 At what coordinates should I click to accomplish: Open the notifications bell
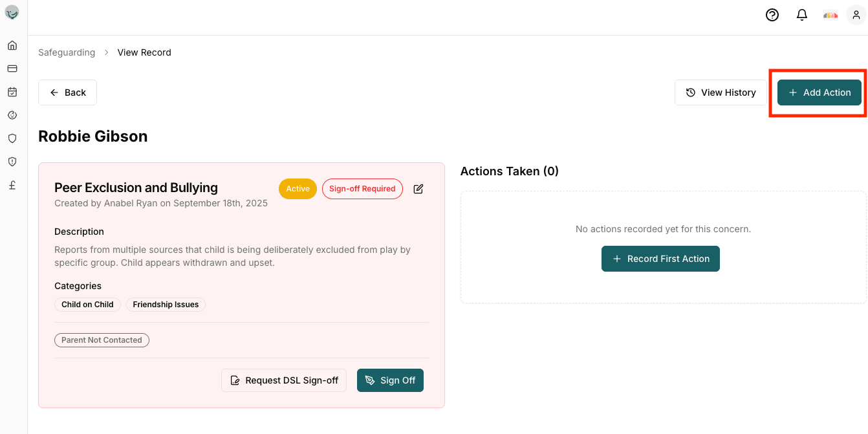(801, 14)
